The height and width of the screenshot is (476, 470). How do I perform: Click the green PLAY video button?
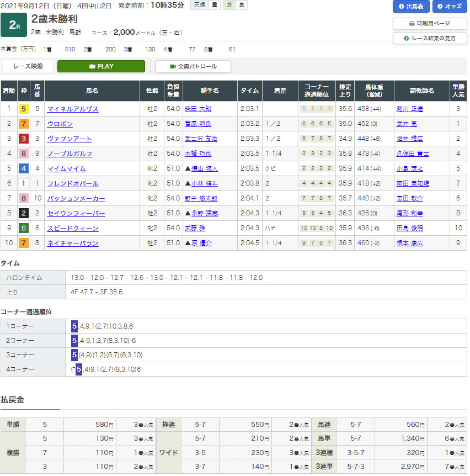point(101,66)
